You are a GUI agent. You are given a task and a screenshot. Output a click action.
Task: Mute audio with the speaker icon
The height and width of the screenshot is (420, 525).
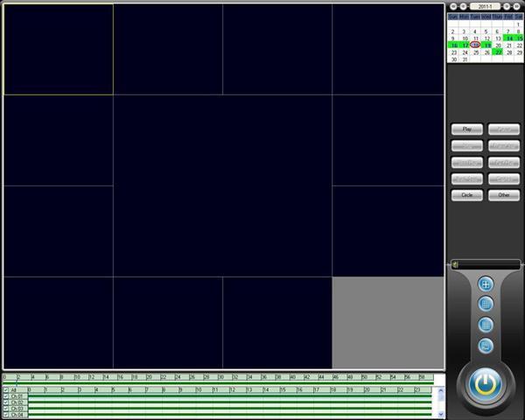455,264
